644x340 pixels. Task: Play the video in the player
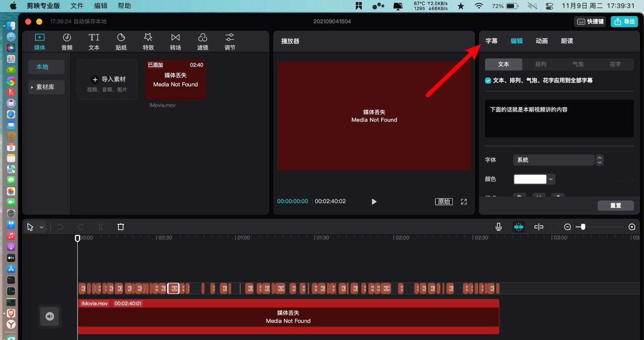tap(374, 202)
